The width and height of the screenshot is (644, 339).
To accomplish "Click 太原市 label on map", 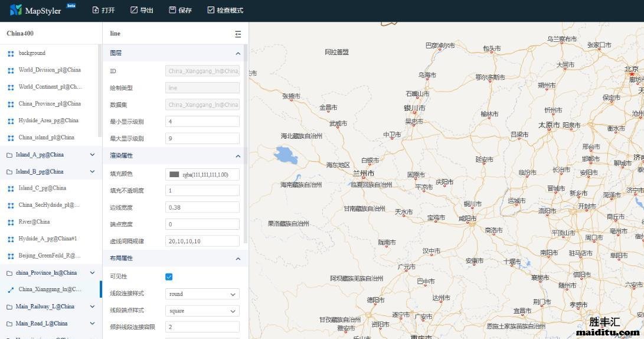I will click(x=549, y=125).
